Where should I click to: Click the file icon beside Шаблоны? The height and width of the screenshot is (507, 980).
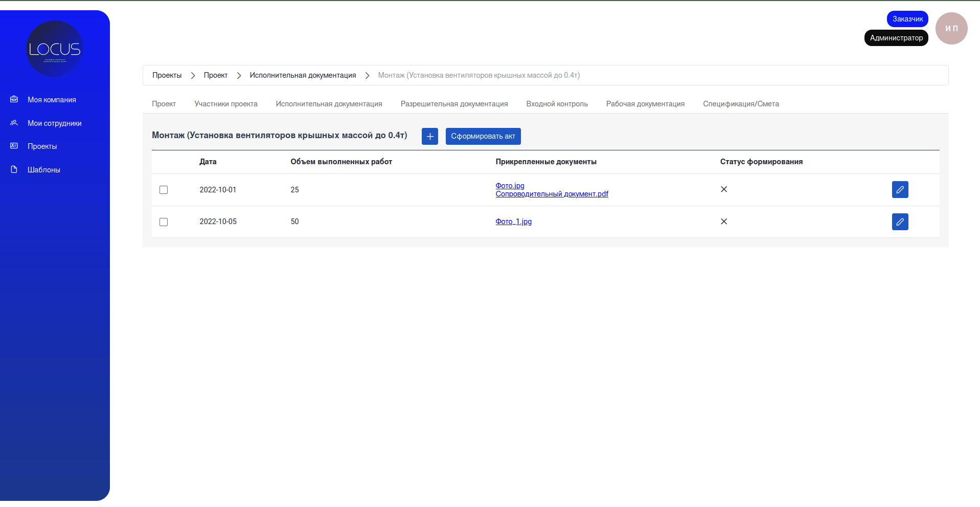(14, 169)
